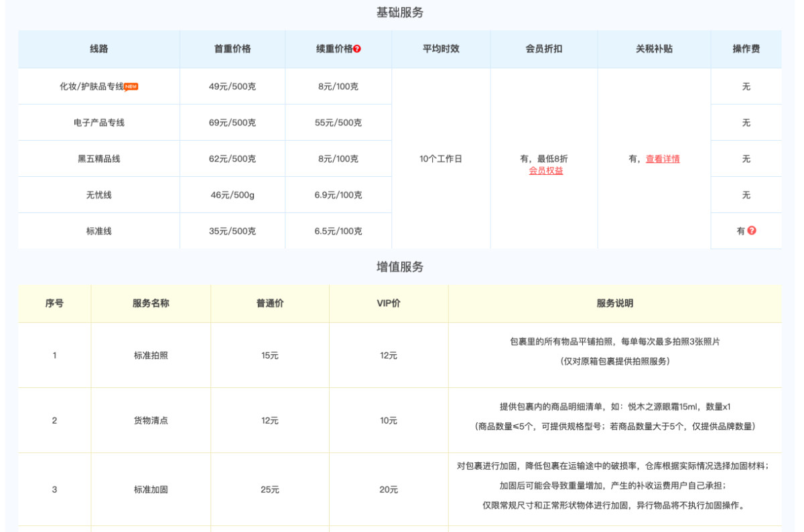Click the 8元/100克 price in 黑五精品线 row
This screenshot has width=804, height=532.
click(x=338, y=159)
